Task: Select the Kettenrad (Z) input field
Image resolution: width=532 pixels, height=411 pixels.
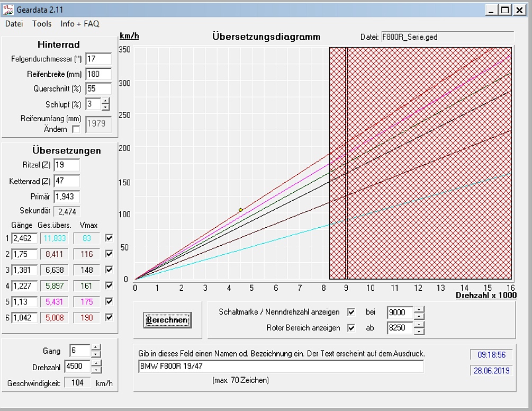Action: click(66, 181)
